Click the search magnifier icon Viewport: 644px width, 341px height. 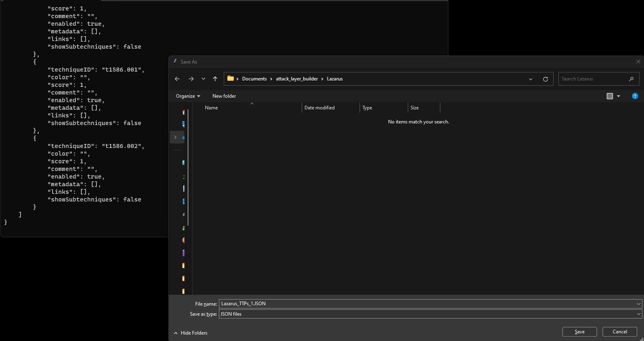pos(631,79)
